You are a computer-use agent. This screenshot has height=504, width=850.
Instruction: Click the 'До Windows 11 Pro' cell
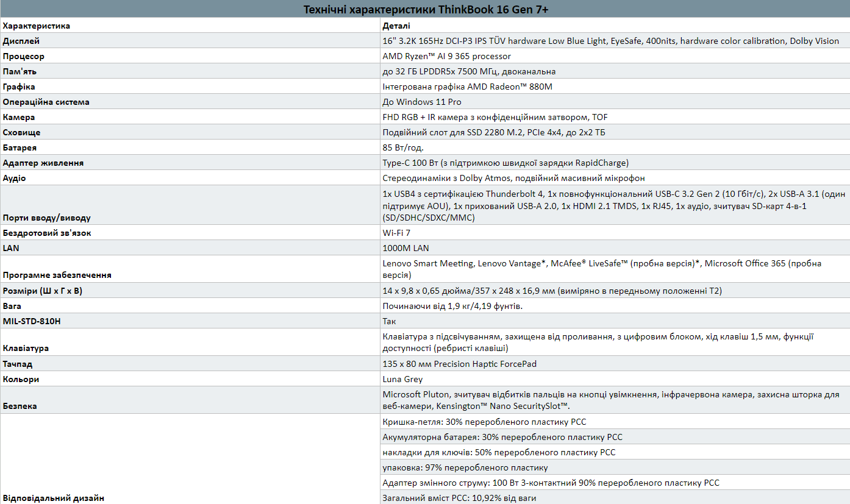pyautogui.click(x=615, y=102)
